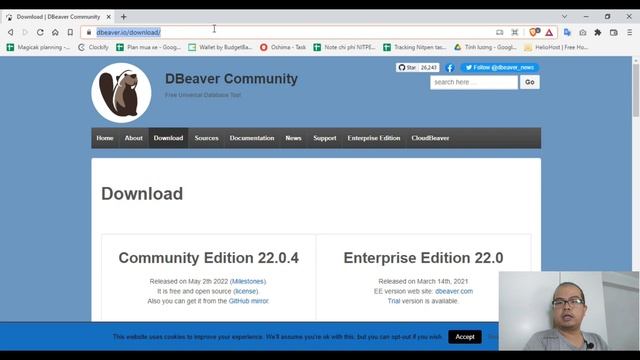The image size is (640, 360).
Task: Click the Go search button
Action: click(x=529, y=82)
